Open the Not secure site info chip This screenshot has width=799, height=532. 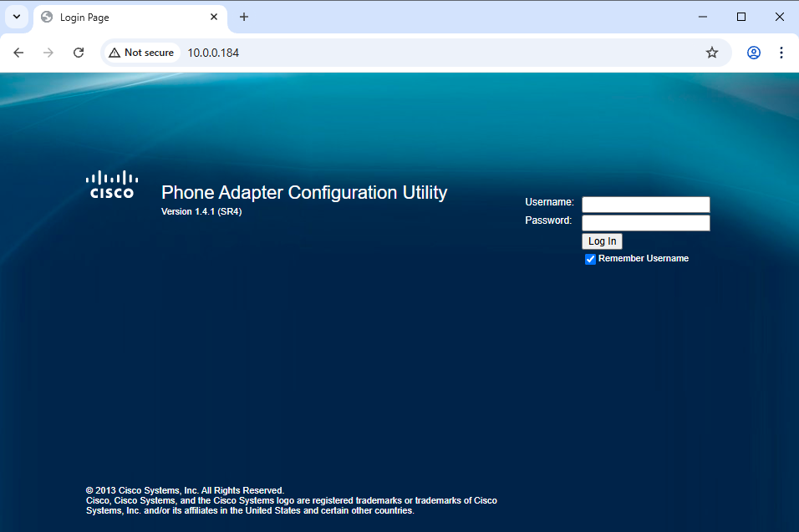tap(142, 53)
